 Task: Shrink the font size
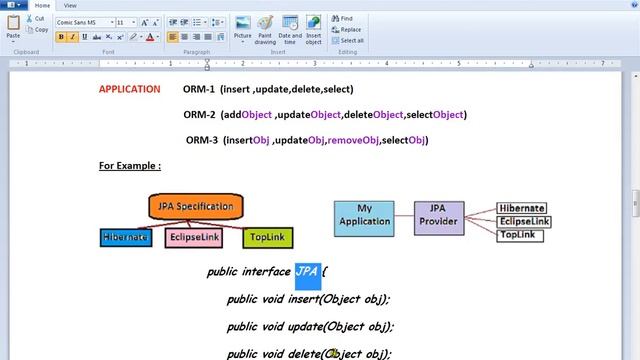click(156, 23)
